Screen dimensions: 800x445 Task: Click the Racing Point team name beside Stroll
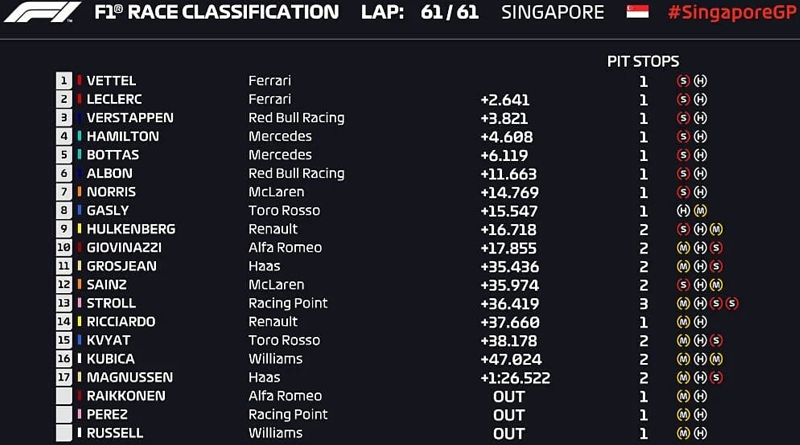(x=288, y=303)
